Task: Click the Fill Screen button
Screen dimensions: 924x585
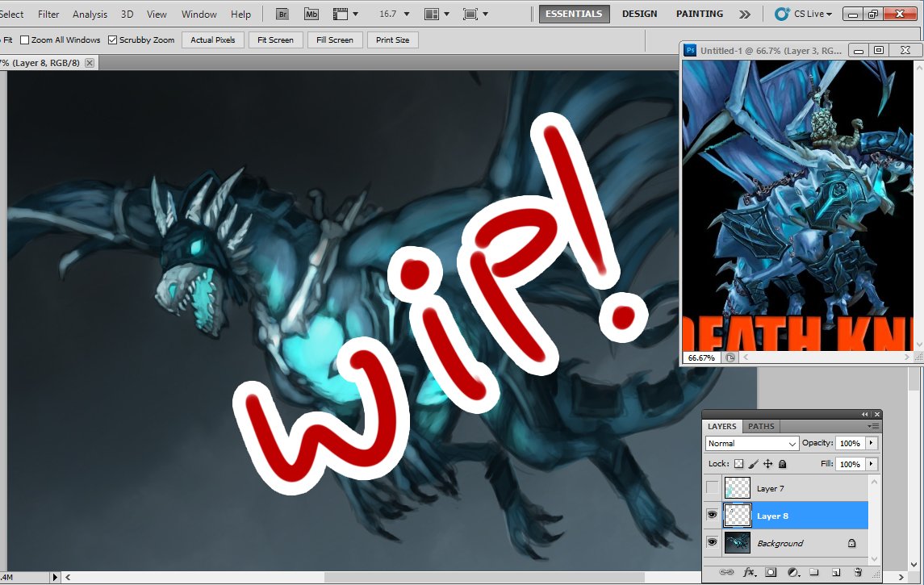Action: point(335,40)
